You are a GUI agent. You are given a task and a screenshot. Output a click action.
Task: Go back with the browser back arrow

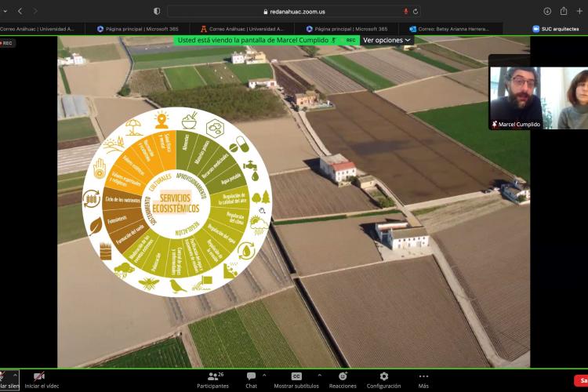click(20, 11)
